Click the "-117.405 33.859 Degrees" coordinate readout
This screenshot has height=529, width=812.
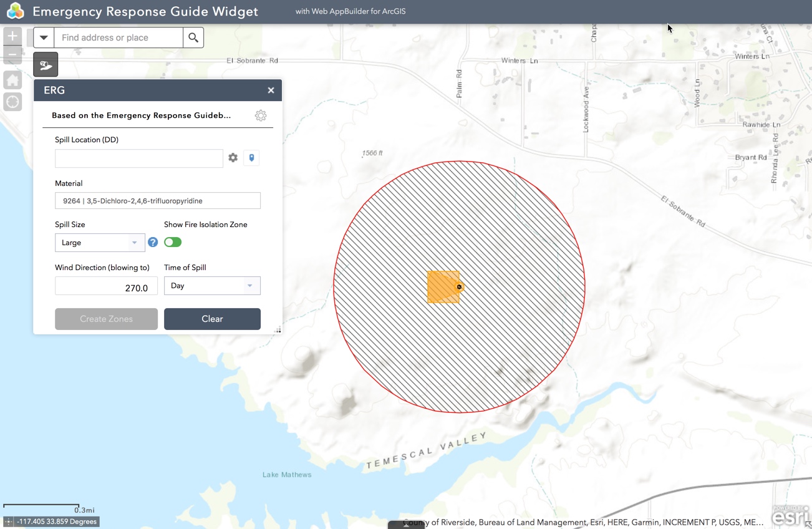pos(57,522)
